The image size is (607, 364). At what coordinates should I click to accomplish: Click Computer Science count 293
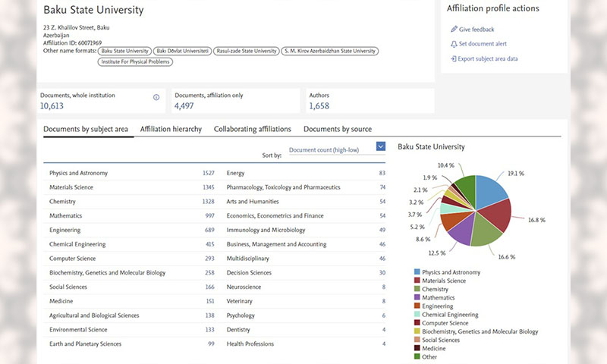[210, 259]
